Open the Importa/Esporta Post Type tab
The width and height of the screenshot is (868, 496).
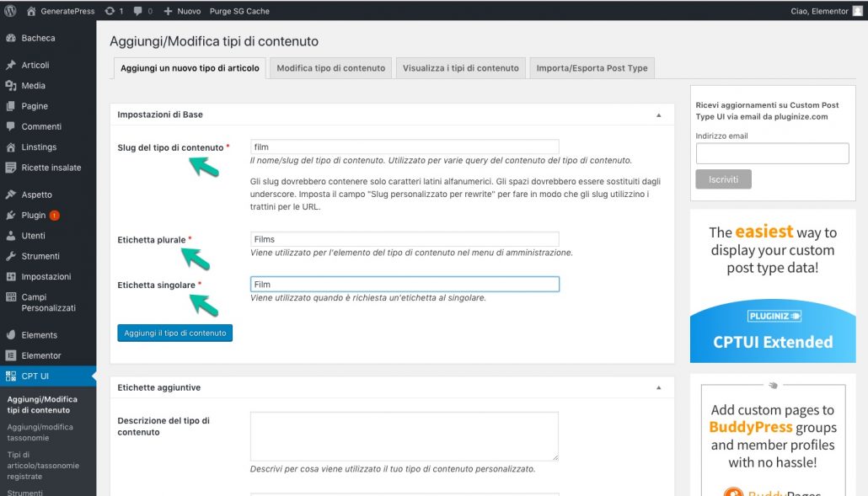point(592,67)
